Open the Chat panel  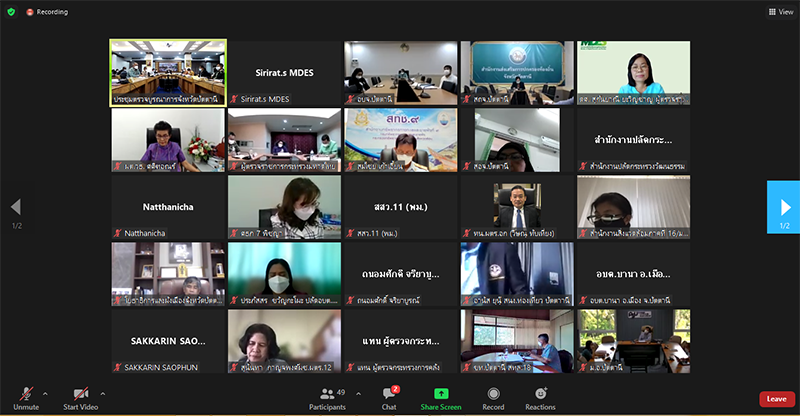pyautogui.click(x=388, y=397)
